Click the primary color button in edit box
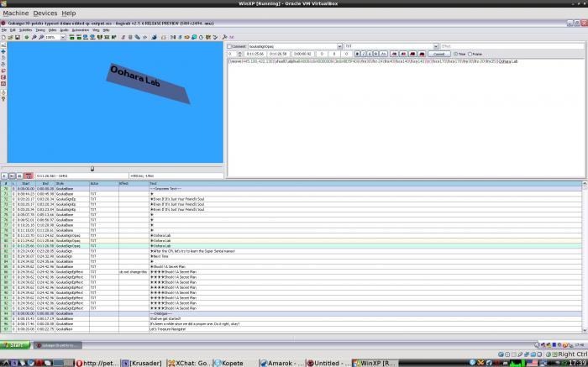The width and height of the screenshot is (588, 367). click(395, 54)
